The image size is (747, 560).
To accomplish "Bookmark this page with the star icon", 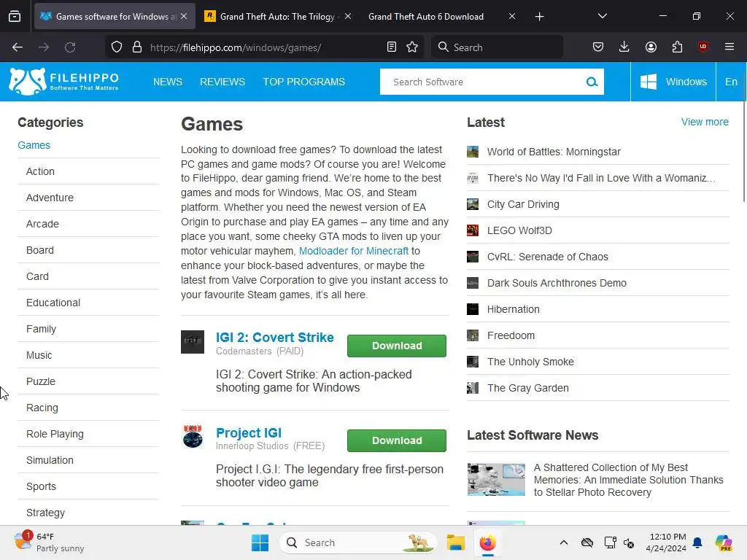I will 412,47.
